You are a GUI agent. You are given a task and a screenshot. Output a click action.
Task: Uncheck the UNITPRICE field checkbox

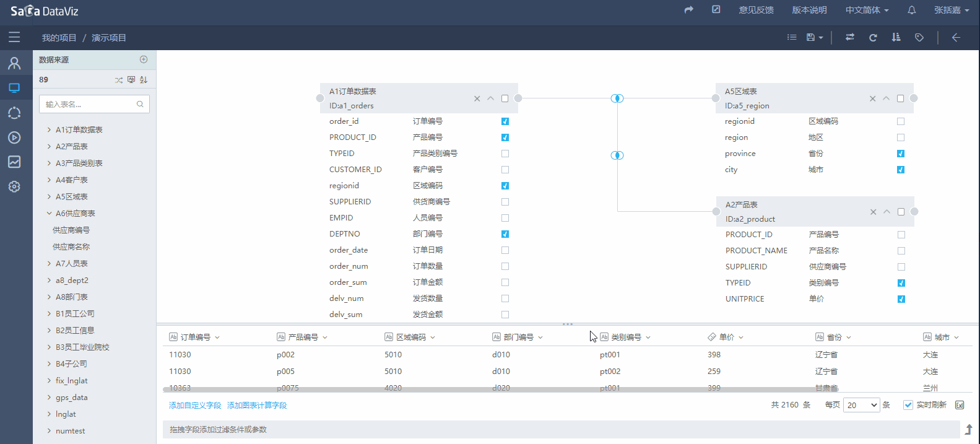click(x=901, y=299)
